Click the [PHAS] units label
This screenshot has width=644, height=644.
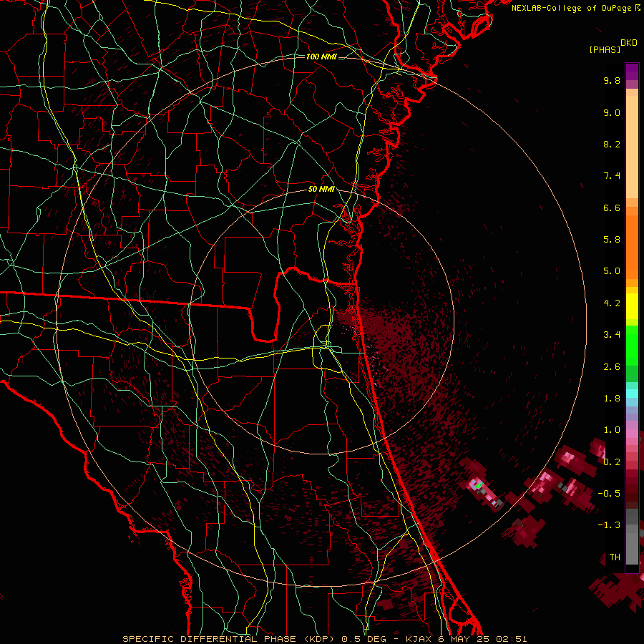pos(605,49)
